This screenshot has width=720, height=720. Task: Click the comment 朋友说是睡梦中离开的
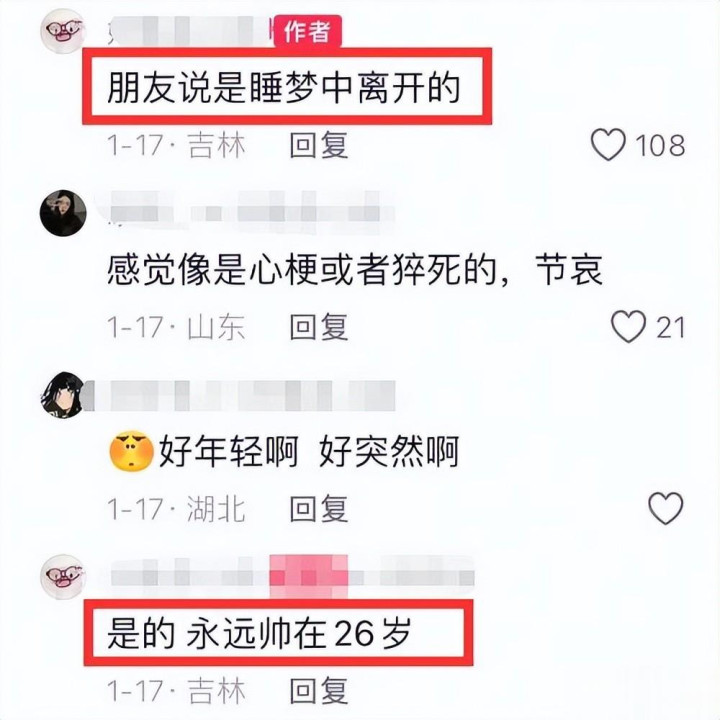[283, 87]
